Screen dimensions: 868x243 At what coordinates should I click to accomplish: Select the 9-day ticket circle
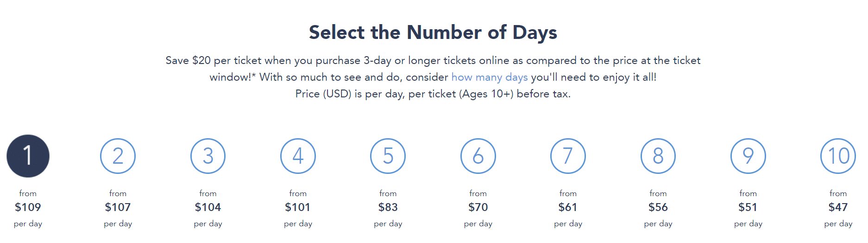point(748,156)
